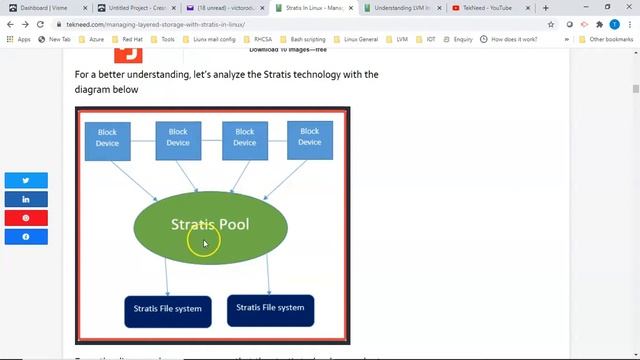Open the Linux mail config bookmark folder
This screenshot has height=360, width=640.
[209, 39]
